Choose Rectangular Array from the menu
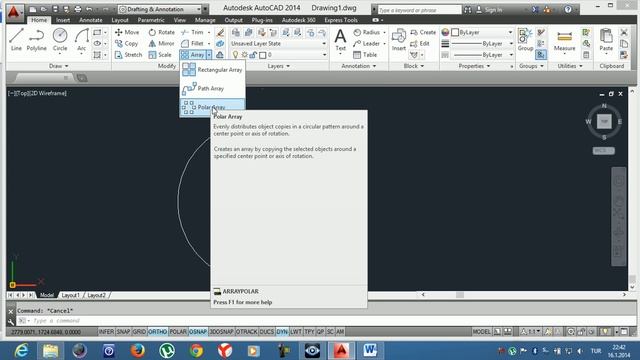This screenshot has height=360, width=640. pos(212,70)
